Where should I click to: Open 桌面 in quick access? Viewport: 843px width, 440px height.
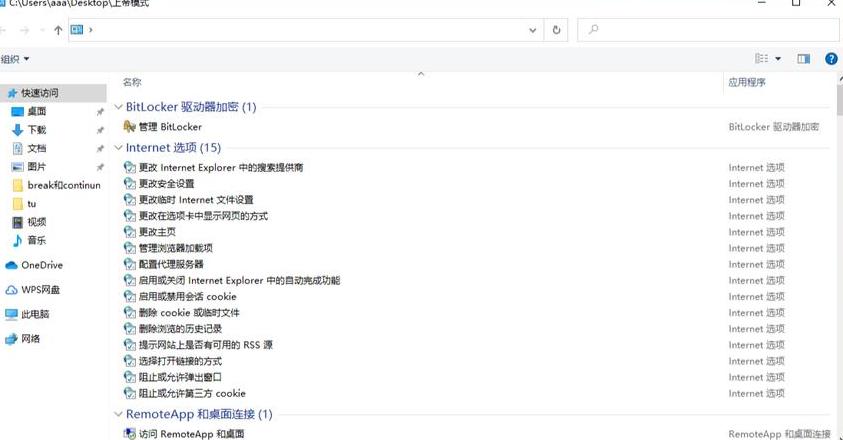point(37,111)
